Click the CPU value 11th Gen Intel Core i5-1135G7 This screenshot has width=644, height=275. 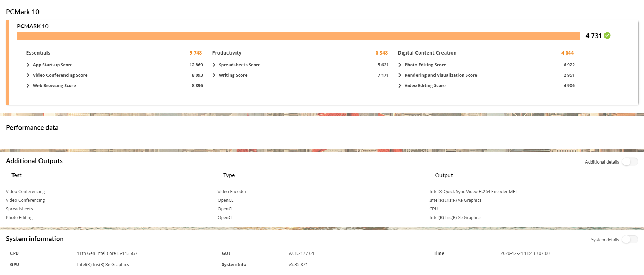(x=107, y=253)
